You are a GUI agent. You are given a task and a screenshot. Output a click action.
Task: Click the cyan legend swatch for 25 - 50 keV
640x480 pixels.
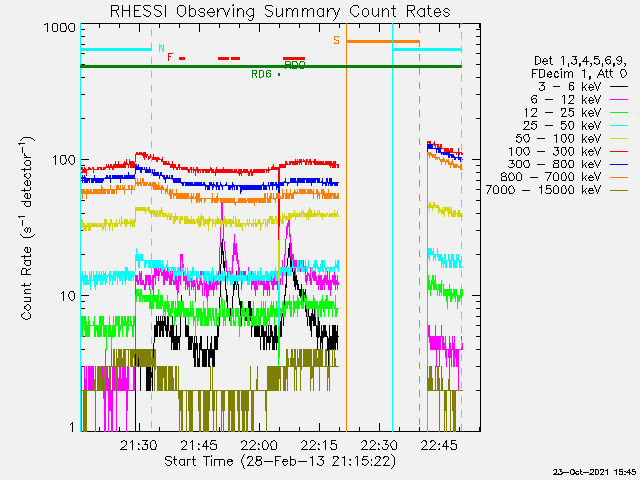click(x=619, y=126)
